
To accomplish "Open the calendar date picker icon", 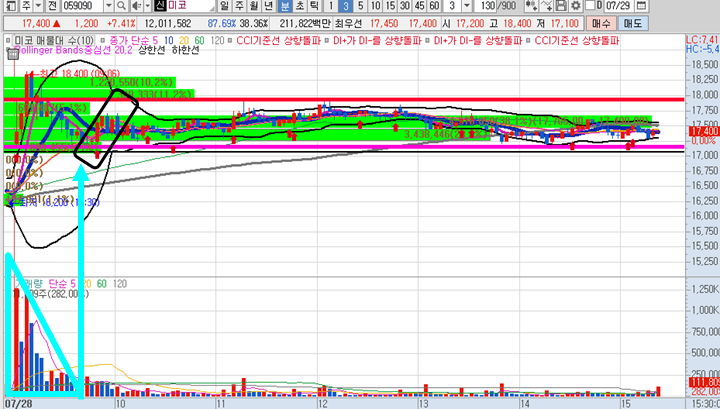I will (x=641, y=6).
